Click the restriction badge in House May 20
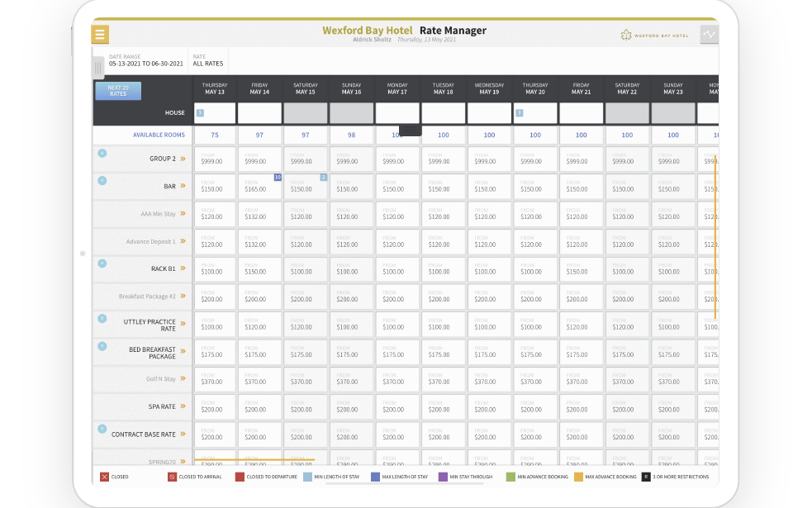The height and width of the screenshot is (508, 812). click(520, 113)
